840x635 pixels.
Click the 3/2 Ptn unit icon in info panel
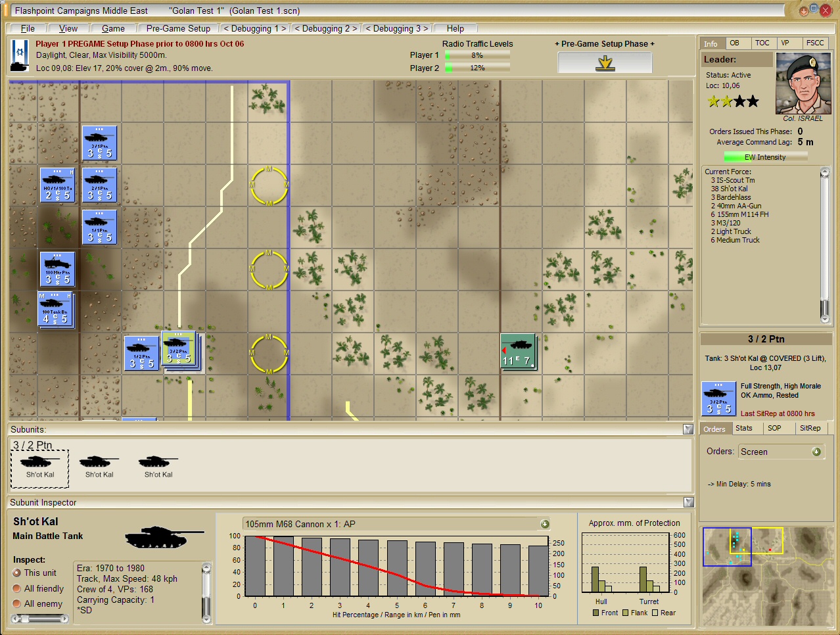[x=718, y=398]
